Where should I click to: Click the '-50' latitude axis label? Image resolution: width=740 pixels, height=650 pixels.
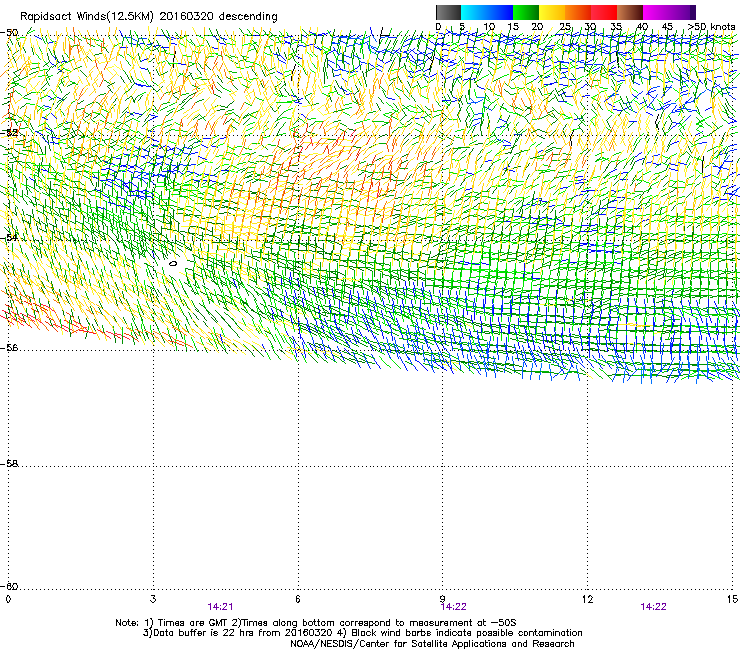[x=9, y=33]
